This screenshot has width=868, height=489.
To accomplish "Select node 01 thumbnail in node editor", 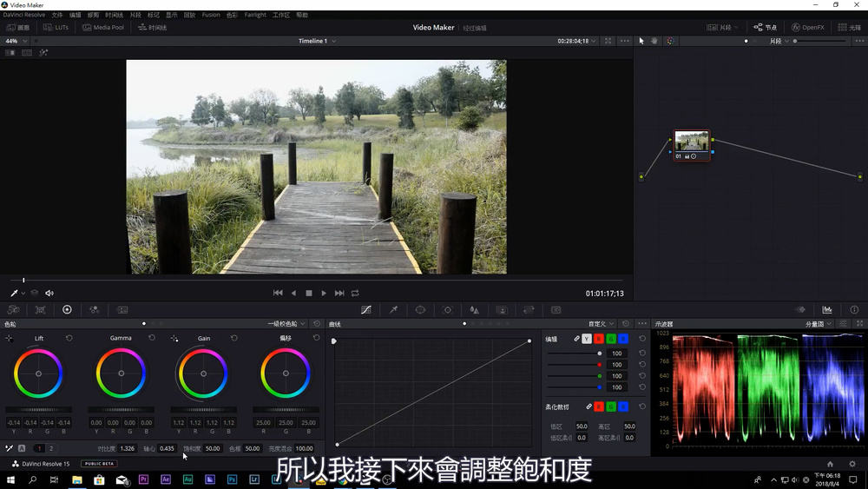I will 692,142.
